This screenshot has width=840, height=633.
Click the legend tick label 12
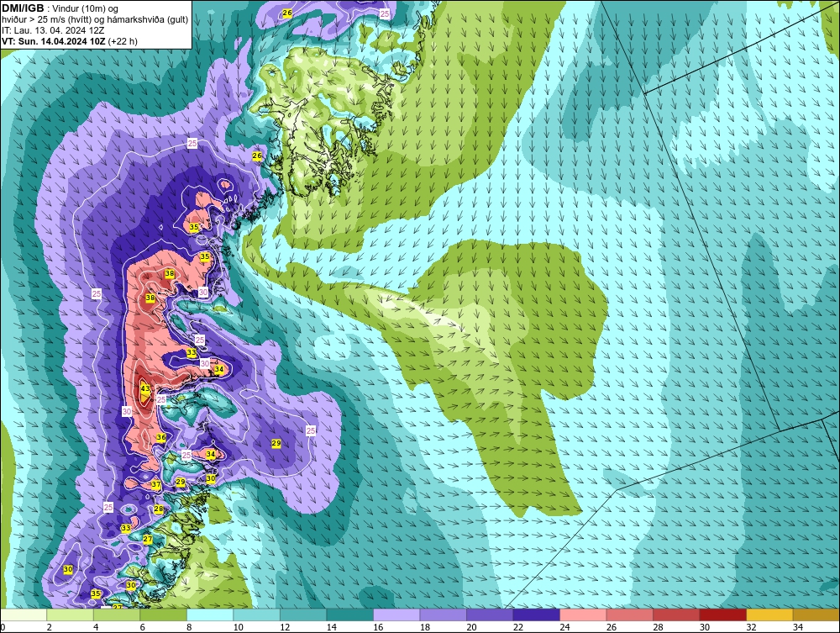[x=285, y=627]
